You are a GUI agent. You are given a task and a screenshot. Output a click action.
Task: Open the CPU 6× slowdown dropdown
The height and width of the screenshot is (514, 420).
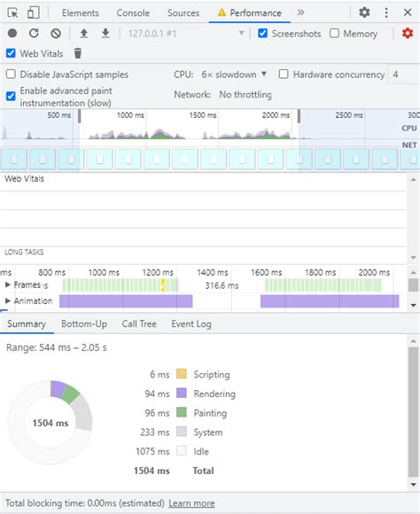(234, 74)
